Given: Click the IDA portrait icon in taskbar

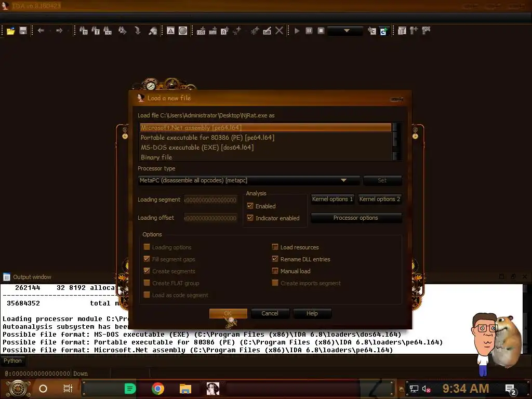Looking at the screenshot, I should click(x=213, y=389).
